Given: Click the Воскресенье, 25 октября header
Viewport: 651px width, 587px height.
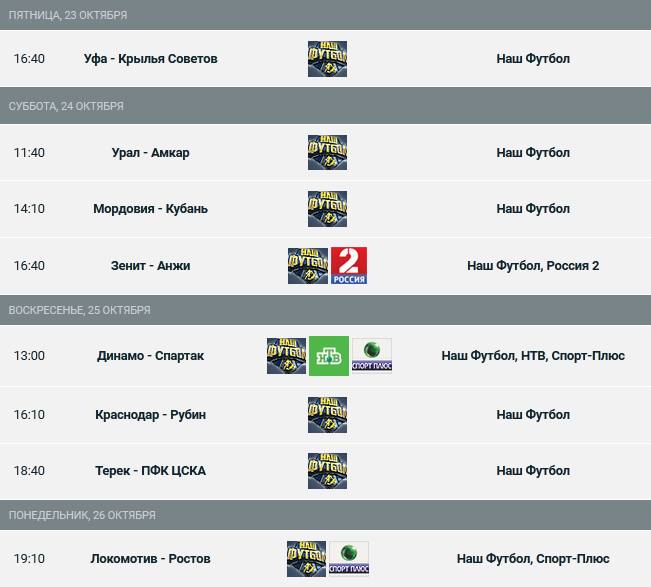Looking at the screenshot, I should coord(326,310).
